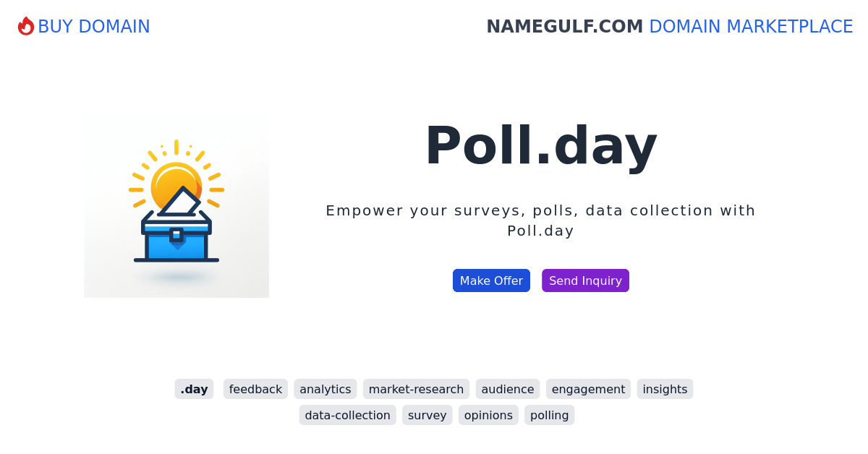Click the flame icon next to BUY DOMAIN
Screen dimensions: 868x454
click(x=27, y=26)
